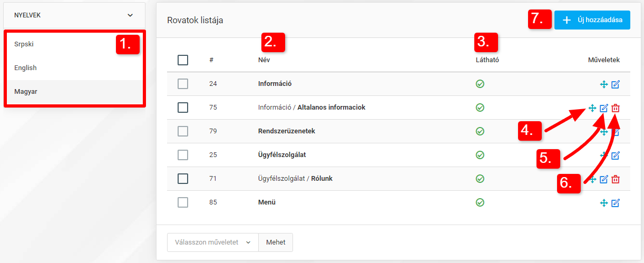
Task: Edit the Altalanos informaciok row
Action: click(604, 108)
